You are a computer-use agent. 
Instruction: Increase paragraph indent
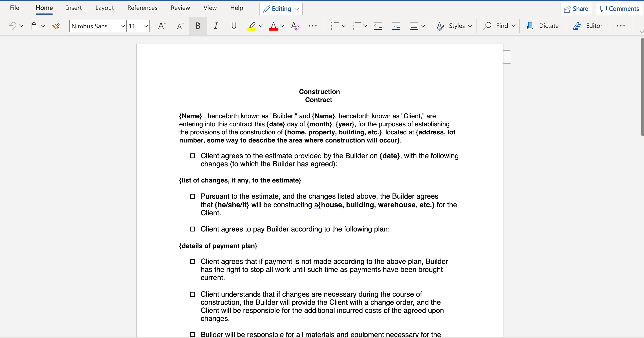coord(396,26)
